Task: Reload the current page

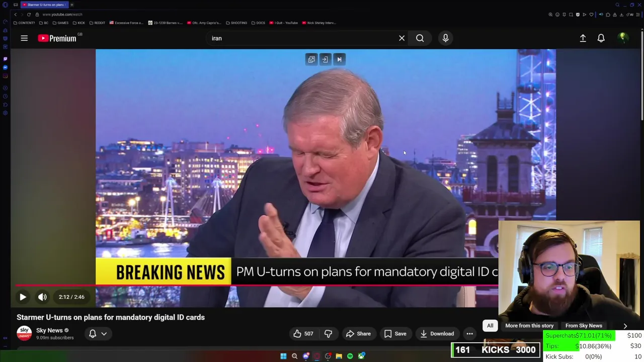Action: (29, 15)
